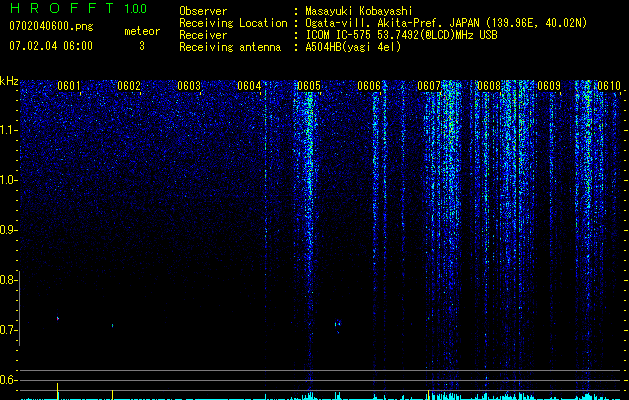
Task: Click the 0.6 kHz axis label
Action: pyautogui.click(x=7, y=380)
